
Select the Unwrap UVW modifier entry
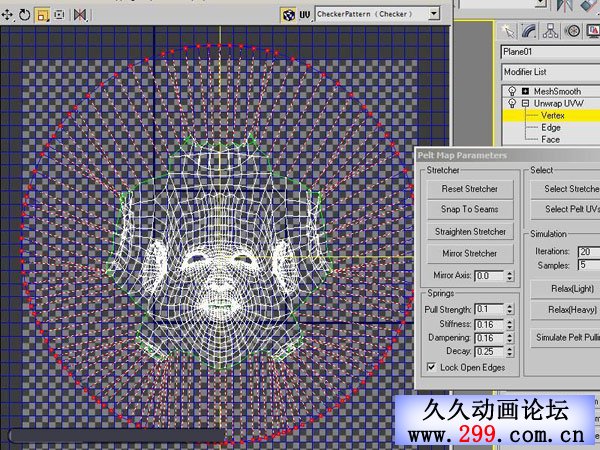pos(559,103)
